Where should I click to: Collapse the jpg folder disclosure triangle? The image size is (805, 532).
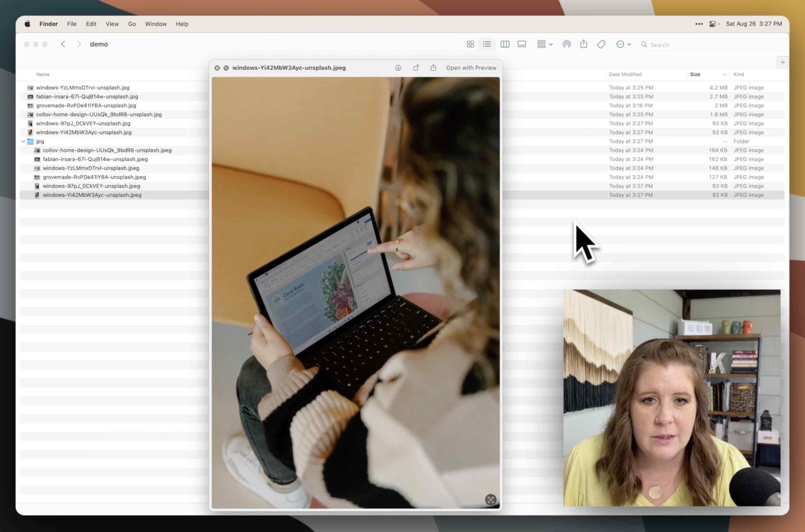coord(23,141)
